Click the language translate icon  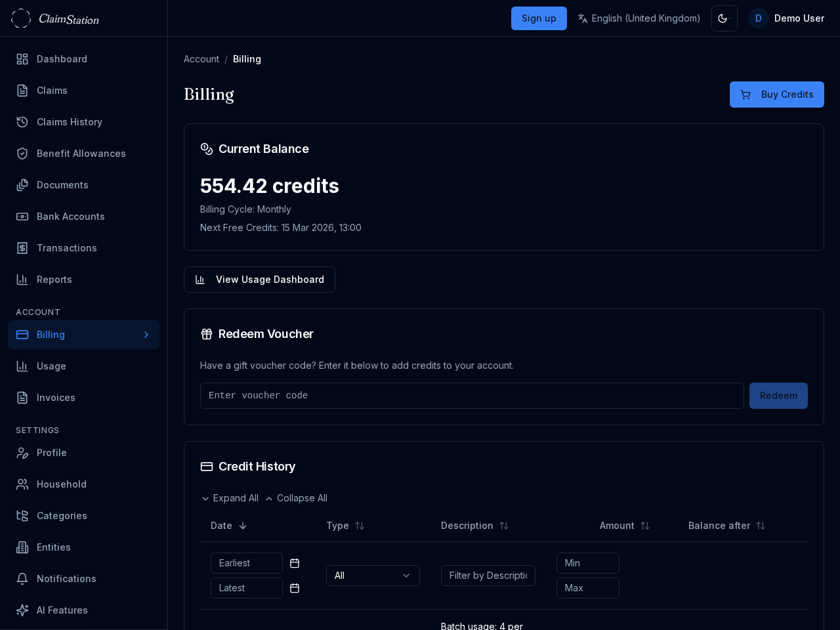pyautogui.click(x=583, y=18)
